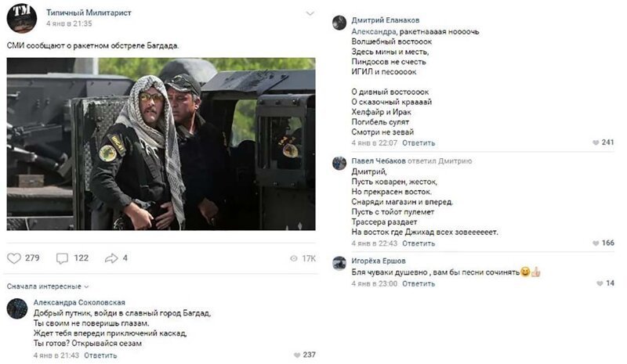Like Игорёха Ершов's comment heart with 14
Image resolution: width=627 pixels, height=364 pixels.
click(x=600, y=283)
